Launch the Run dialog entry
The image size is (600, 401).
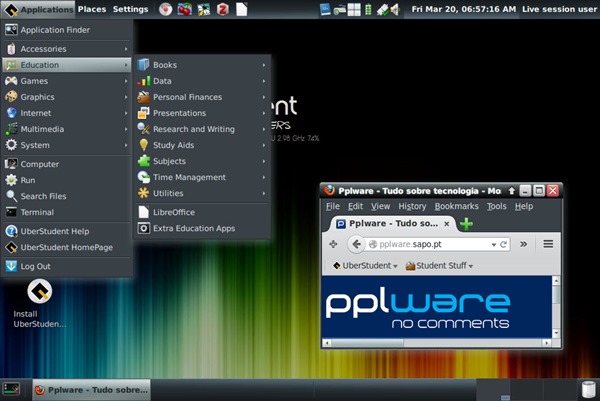click(67, 180)
